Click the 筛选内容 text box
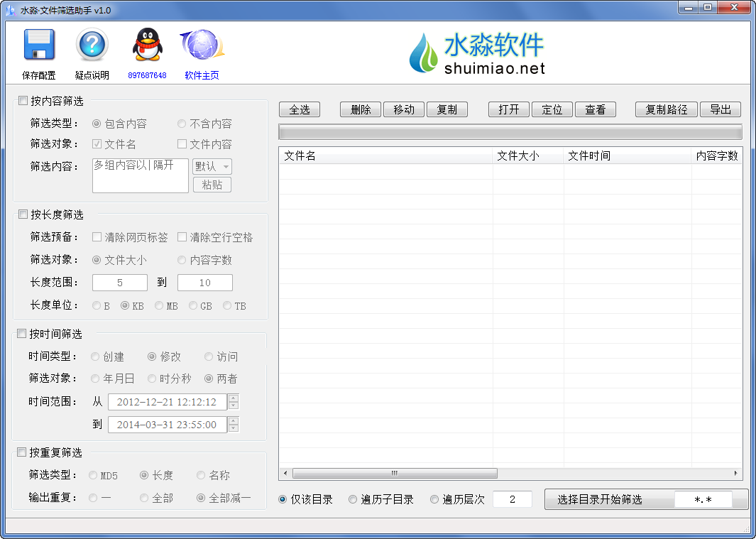 (x=141, y=175)
